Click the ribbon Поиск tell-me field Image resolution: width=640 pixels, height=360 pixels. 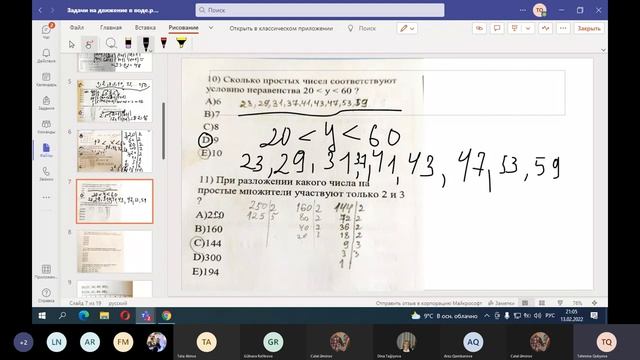pos(362,28)
